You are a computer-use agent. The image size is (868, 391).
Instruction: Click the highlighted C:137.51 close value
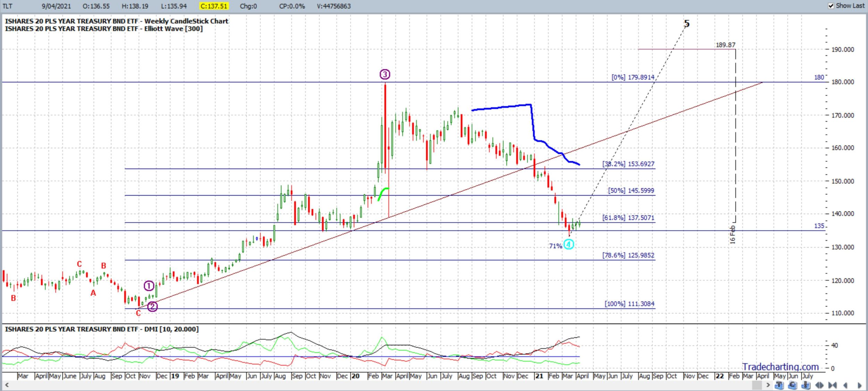(214, 6)
